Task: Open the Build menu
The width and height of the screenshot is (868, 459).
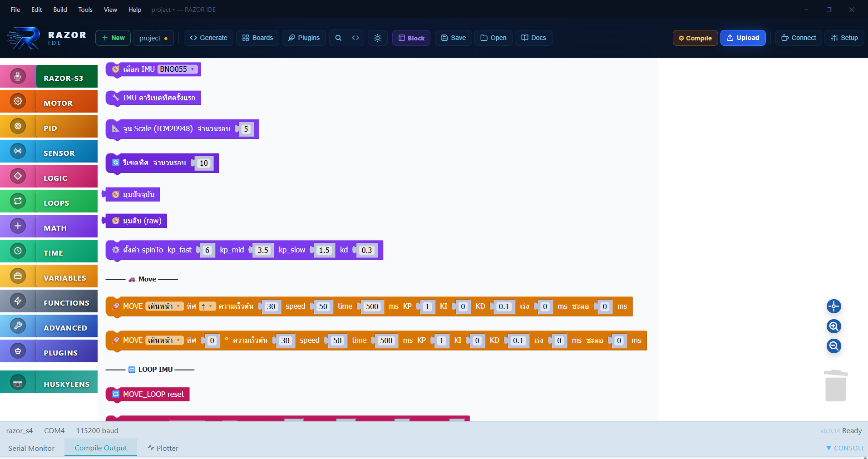Action: click(x=60, y=10)
